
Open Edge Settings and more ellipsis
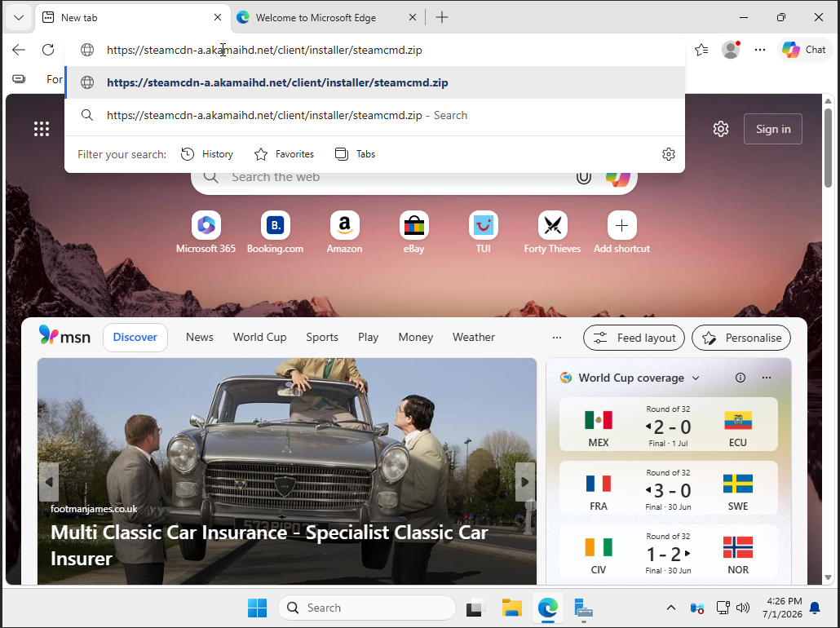pyautogui.click(x=759, y=50)
